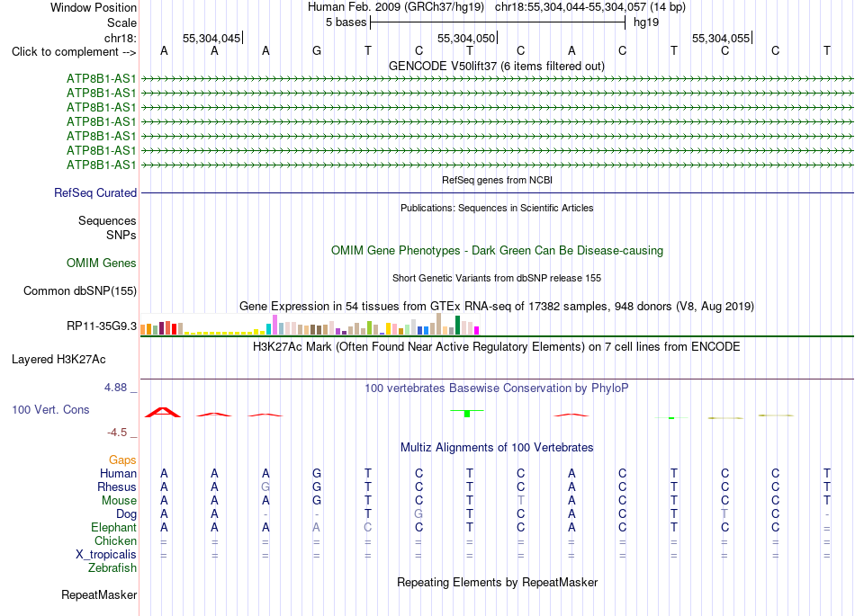Select the 'Zebrafish' alignment species label
The height and width of the screenshot is (616, 855).
tap(112, 568)
